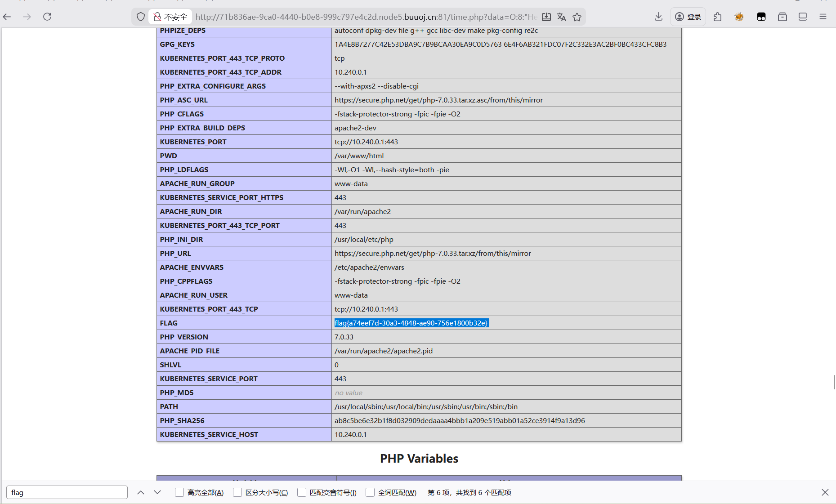This screenshot has height=504, width=836.
Task: Toggle the 区分大小写 match case checkbox
Action: click(x=237, y=492)
